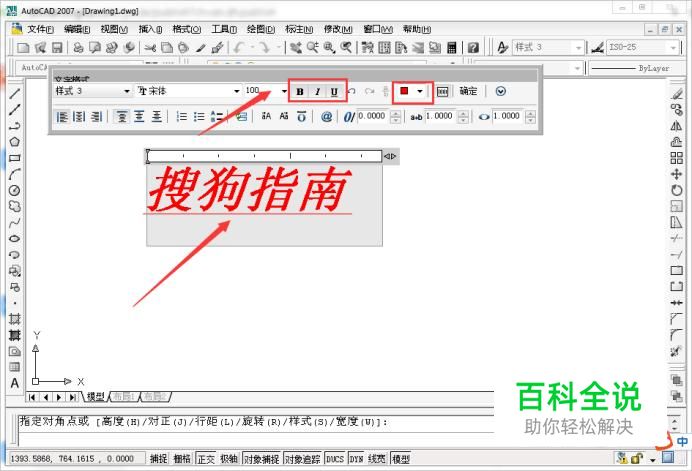Click the 模型 button in status bar
The height and width of the screenshot is (471, 692).
pyautogui.click(x=401, y=459)
